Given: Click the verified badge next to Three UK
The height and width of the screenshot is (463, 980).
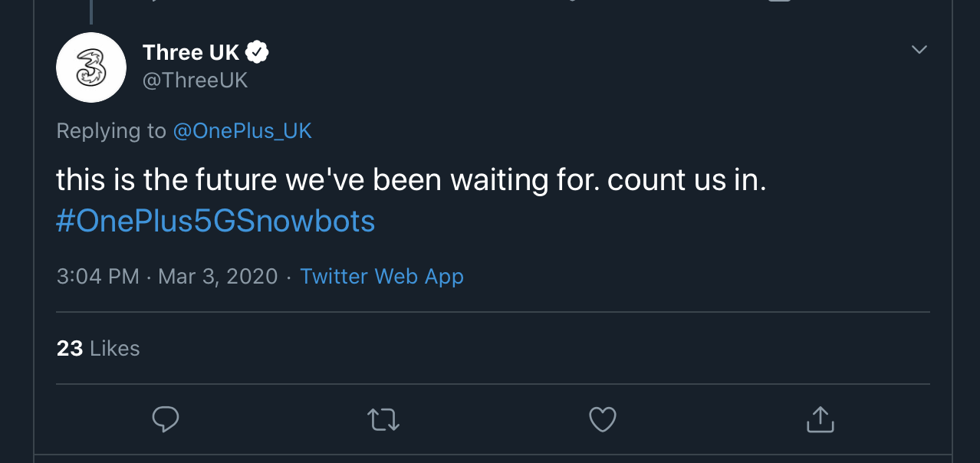Looking at the screenshot, I should [258, 53].
